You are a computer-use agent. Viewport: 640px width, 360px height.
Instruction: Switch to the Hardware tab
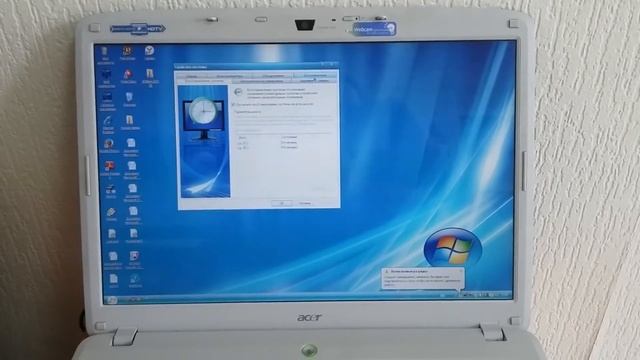pyautogui.click(x=273, y=76)
